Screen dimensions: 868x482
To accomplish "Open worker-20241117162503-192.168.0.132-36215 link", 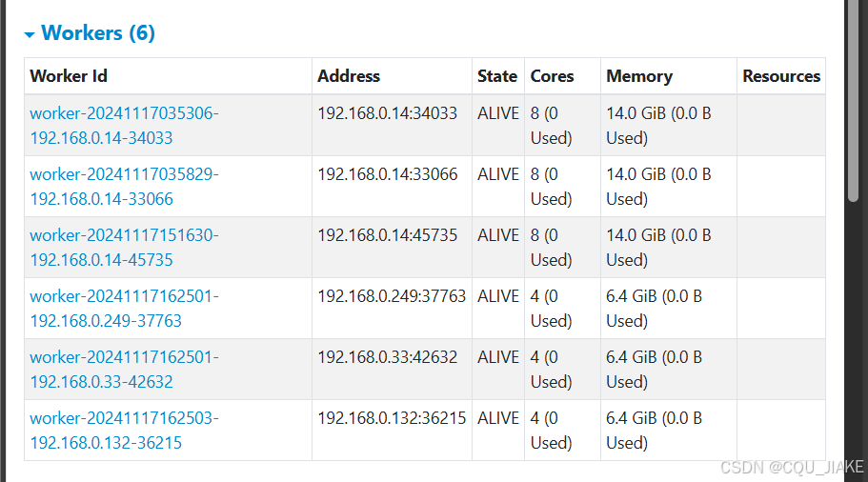I will coord(124,430).
